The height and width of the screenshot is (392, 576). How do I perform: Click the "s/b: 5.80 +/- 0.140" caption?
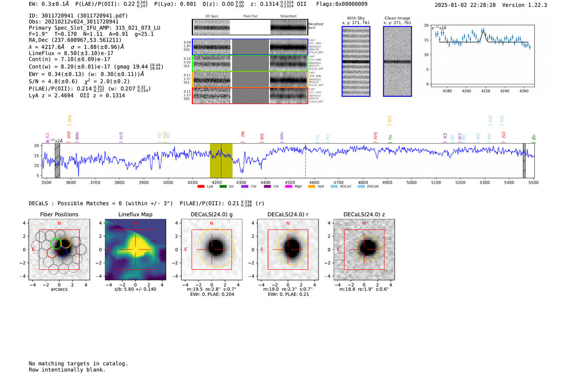(135, 289)
